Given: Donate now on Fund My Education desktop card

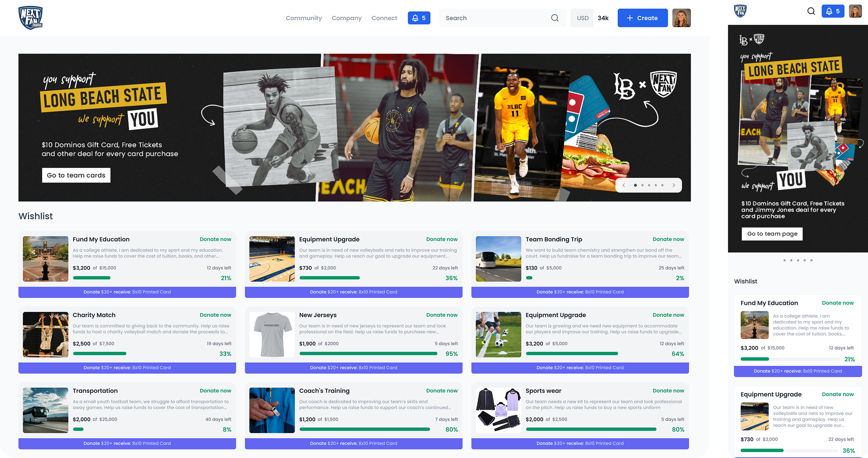Looking at the screenshot, I should [x=215, y=239].
